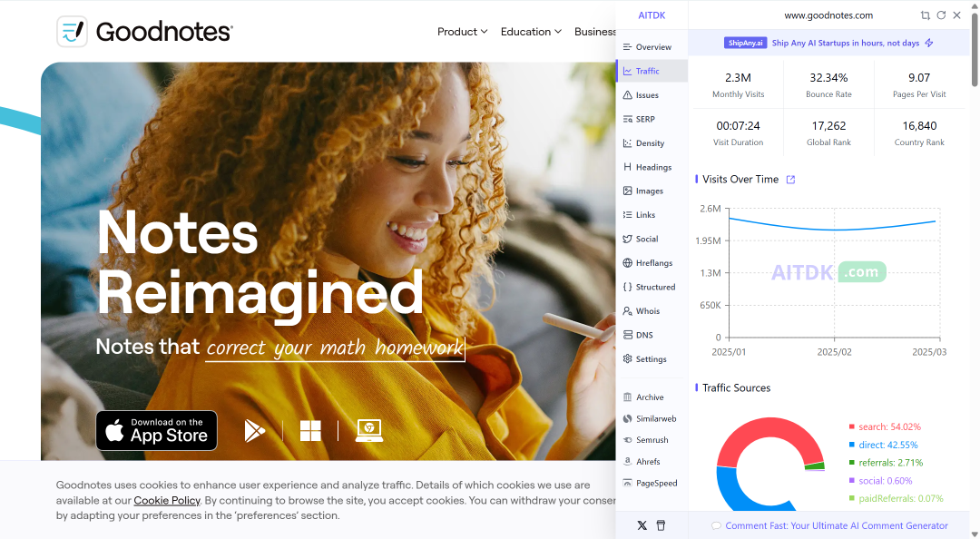Click the ShipAny.ai promotion banner
980x539 pixels.
(x=828, y=44)
